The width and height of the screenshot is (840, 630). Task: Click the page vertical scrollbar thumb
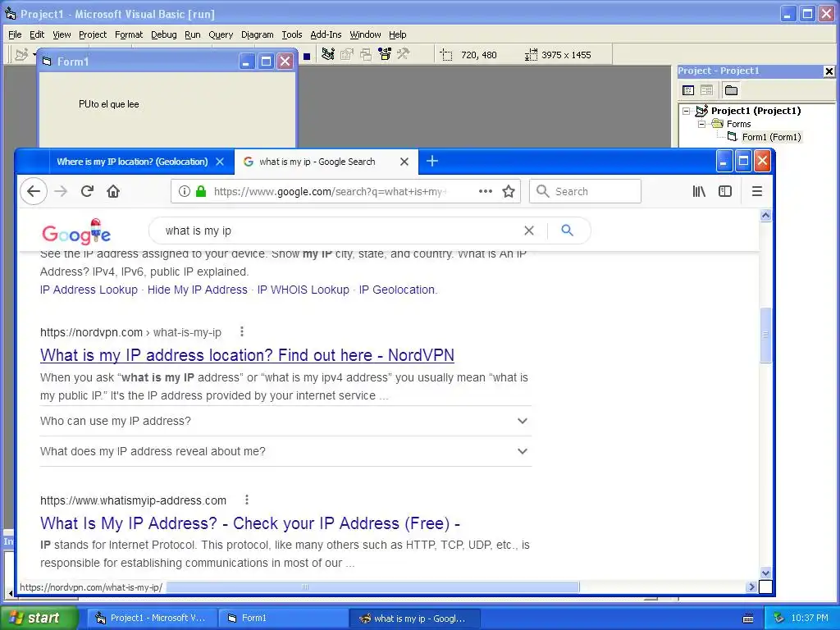coord(765,335)
